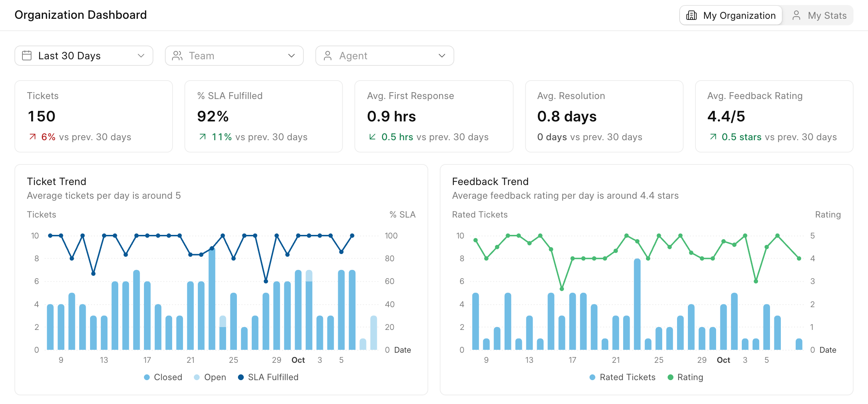Click the 'Rated Tickets' axis label
Image resolution: width=868 pixels, height=404 pixels.
coord(480,215)
